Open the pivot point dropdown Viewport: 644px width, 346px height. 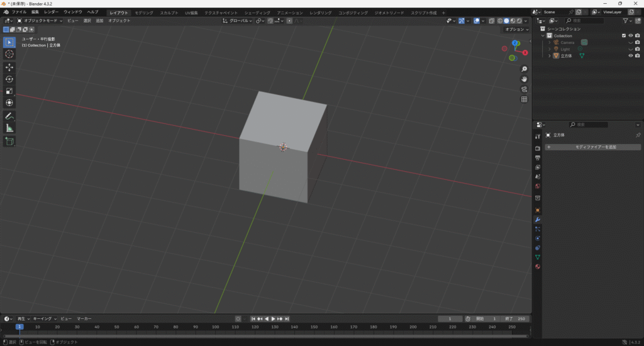click(260, 21)
